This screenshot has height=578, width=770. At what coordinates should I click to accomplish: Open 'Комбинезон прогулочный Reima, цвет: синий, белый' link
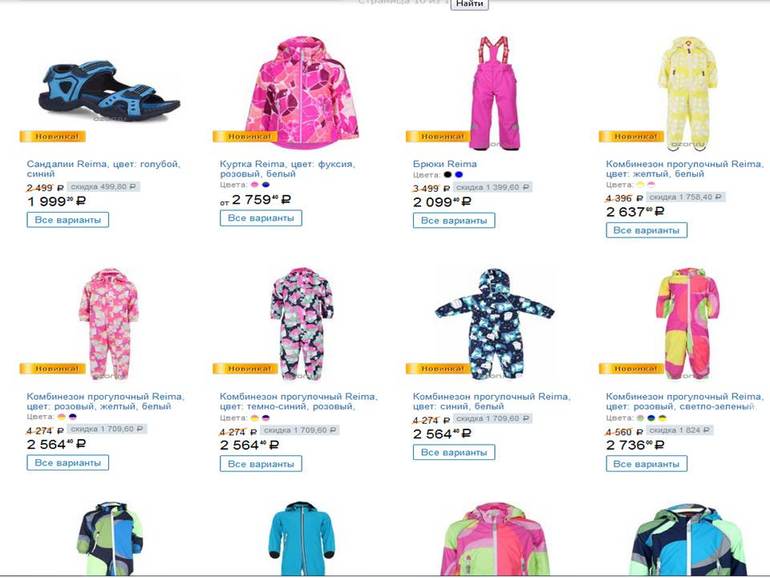(492, 401)
